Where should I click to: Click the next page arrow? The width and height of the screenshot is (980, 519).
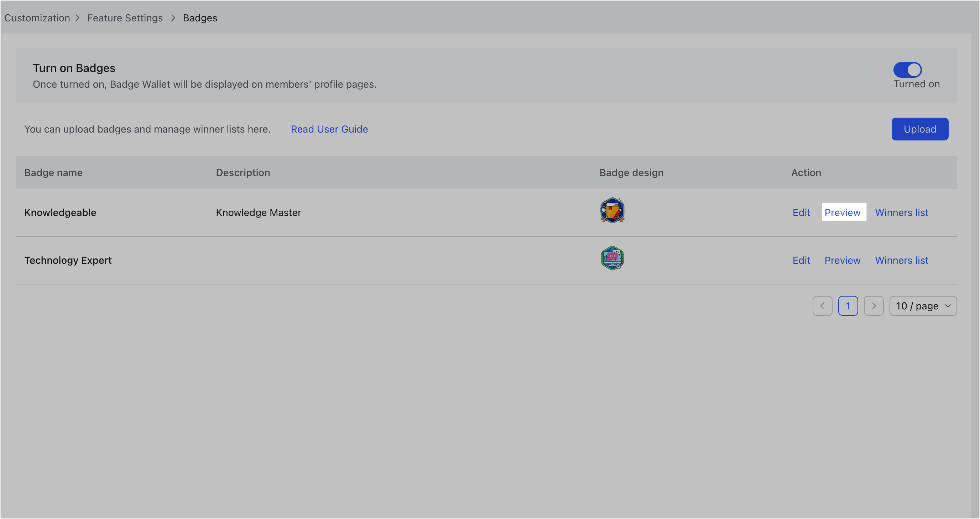pyautogui.click(x=874, y=306)
